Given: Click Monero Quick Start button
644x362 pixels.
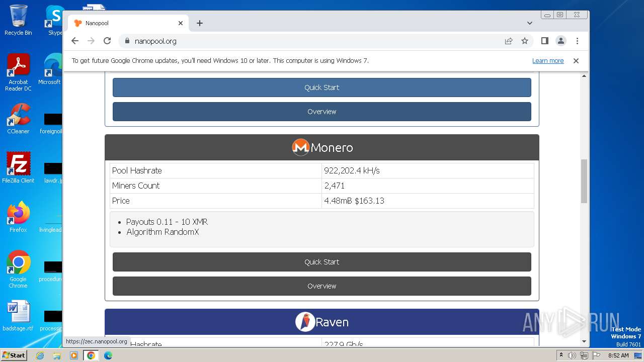Looking at the screenshot, I should [322, 262].
